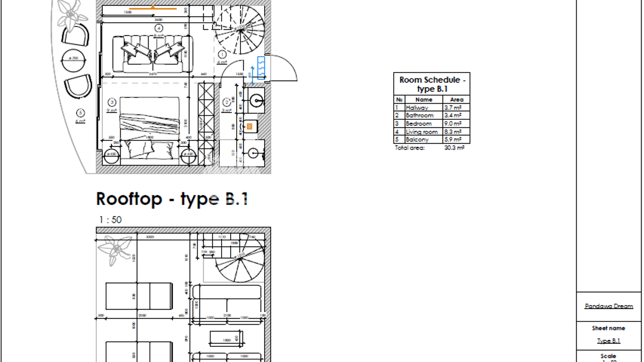Click the orange square fixture in the bathroom
This screenshot has height=362, width=644.
pos(250,126)
